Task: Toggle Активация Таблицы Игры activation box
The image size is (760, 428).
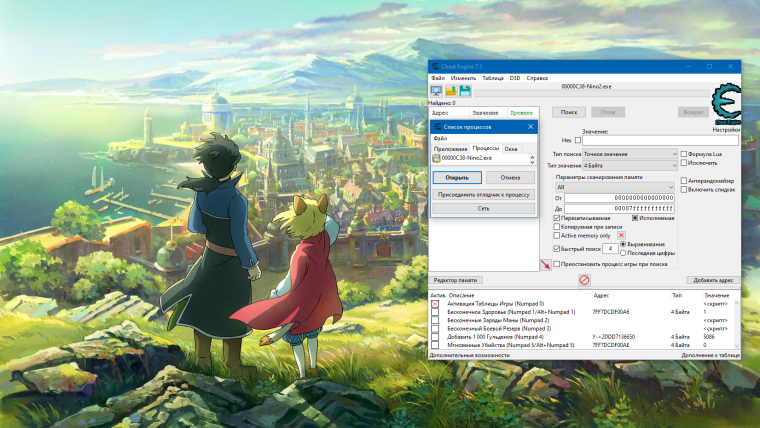Action: click(435, 304)
